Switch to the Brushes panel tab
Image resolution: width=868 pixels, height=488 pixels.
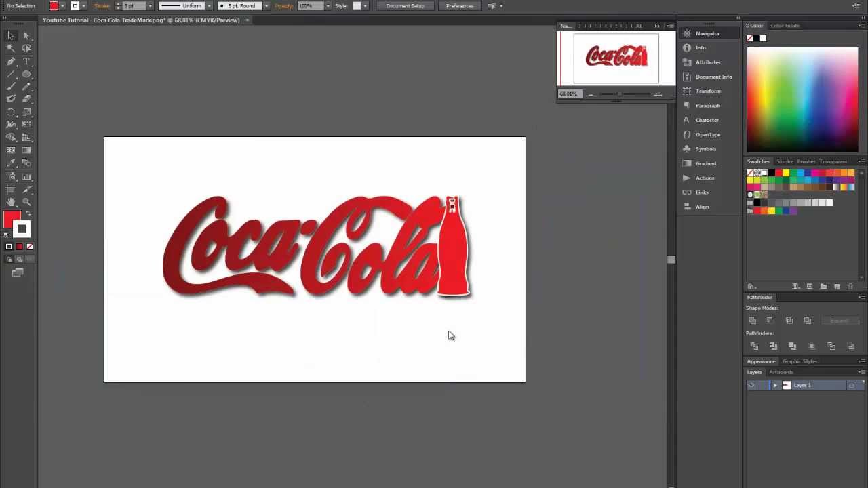[x=806, y=161]
